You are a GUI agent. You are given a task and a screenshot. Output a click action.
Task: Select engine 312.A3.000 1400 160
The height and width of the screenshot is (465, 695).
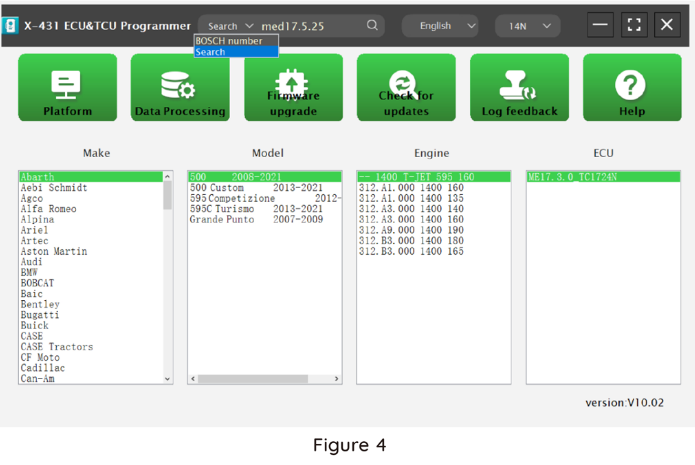434,219
